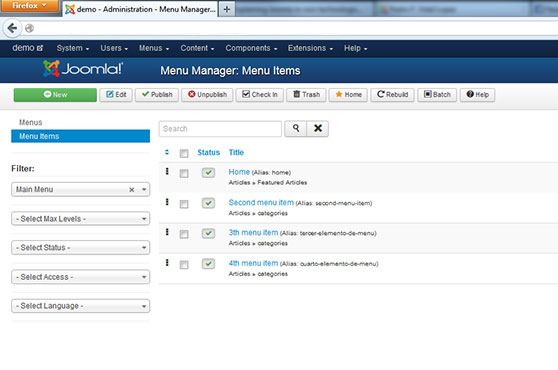Click the search magnifier button
Image resolution: width=558 pixels, height=370 pixels.
[296, 128]
